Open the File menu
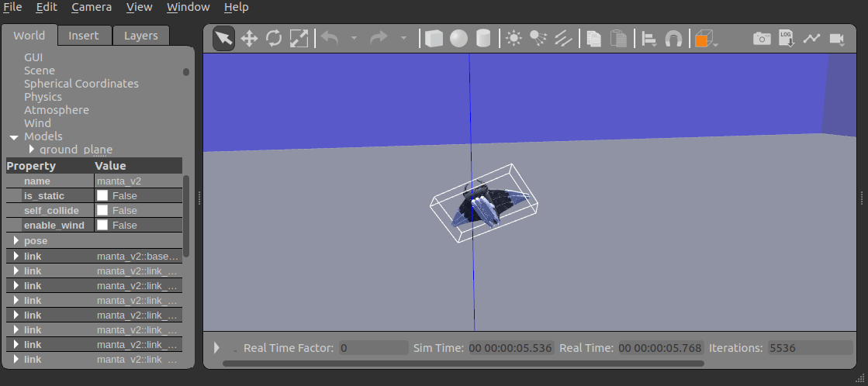868x386 pixels. 12,7
